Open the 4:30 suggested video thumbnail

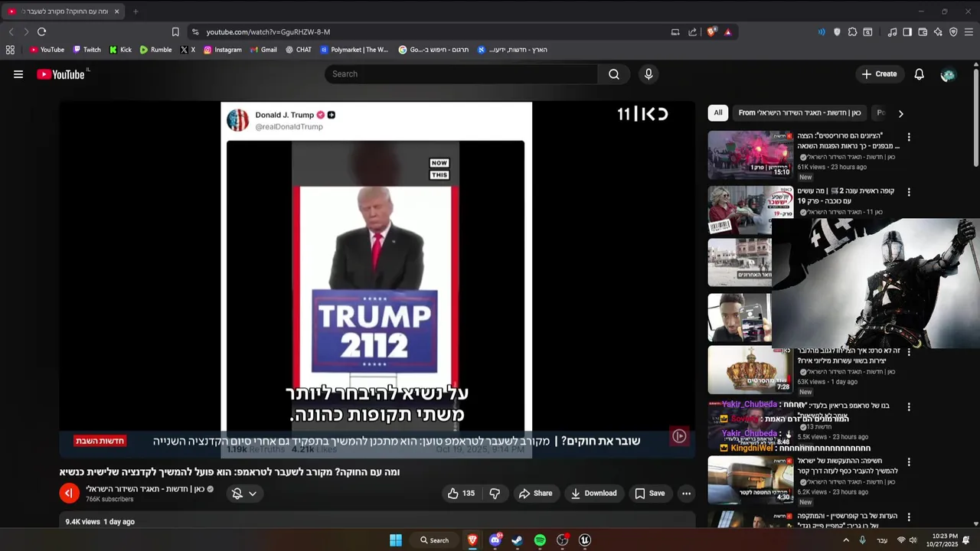pos(750,480)
